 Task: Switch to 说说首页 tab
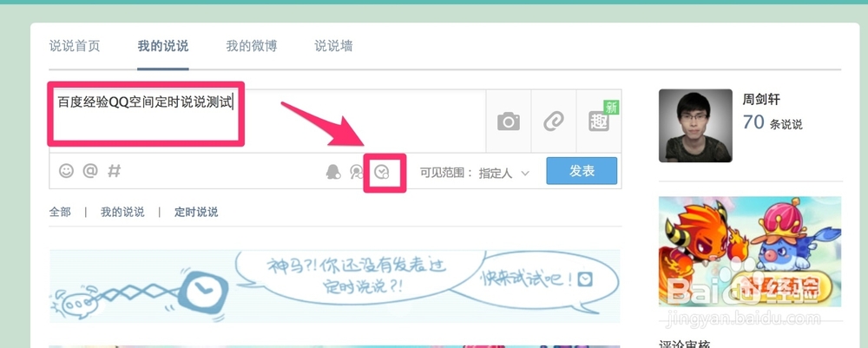coord(75,46)
